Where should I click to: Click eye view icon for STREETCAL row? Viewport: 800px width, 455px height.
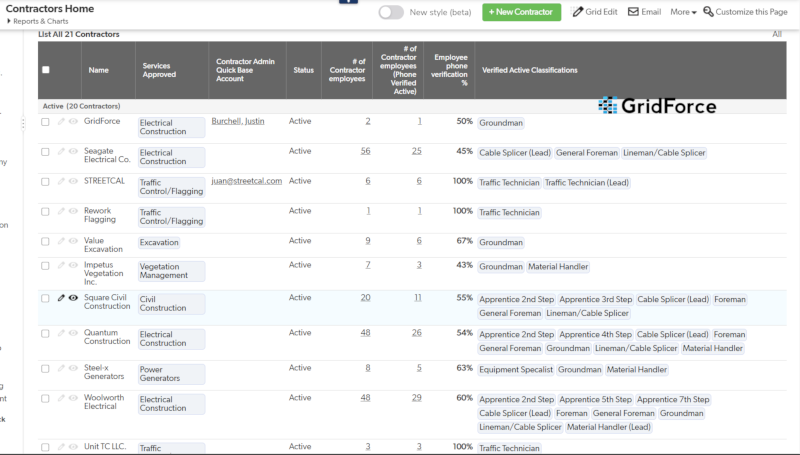73,181
